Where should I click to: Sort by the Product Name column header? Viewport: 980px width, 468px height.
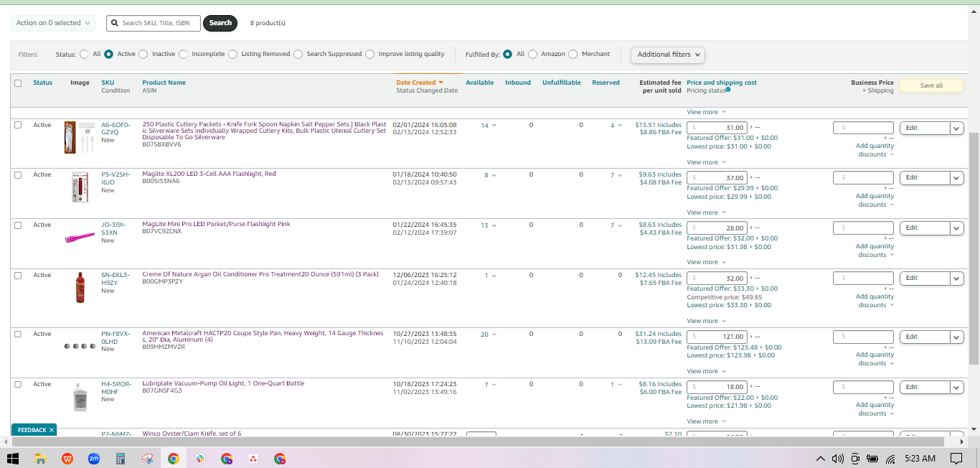[x=164, y=83]
